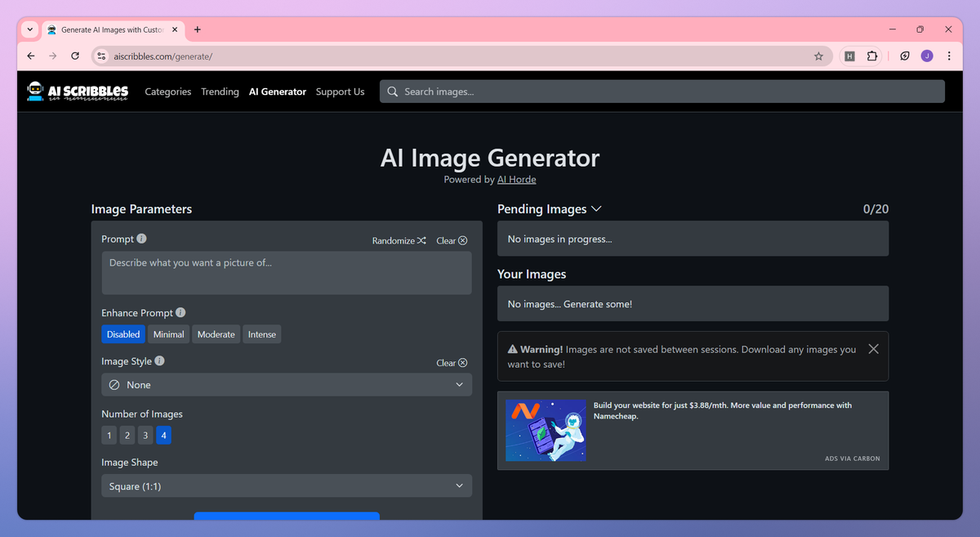Click the Prompt info icon
980x537 pixels.
pyautogui.click(x=141, y=239)
